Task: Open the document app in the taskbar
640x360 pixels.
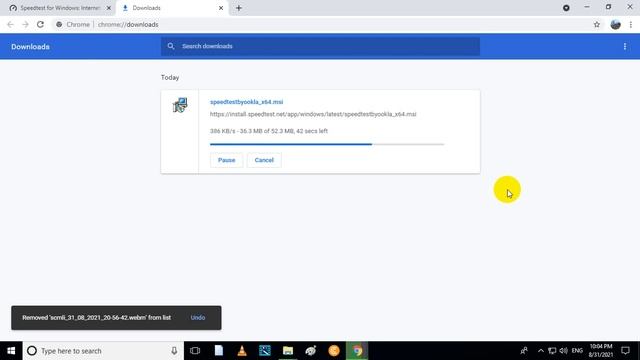Action: coord(219,351)
